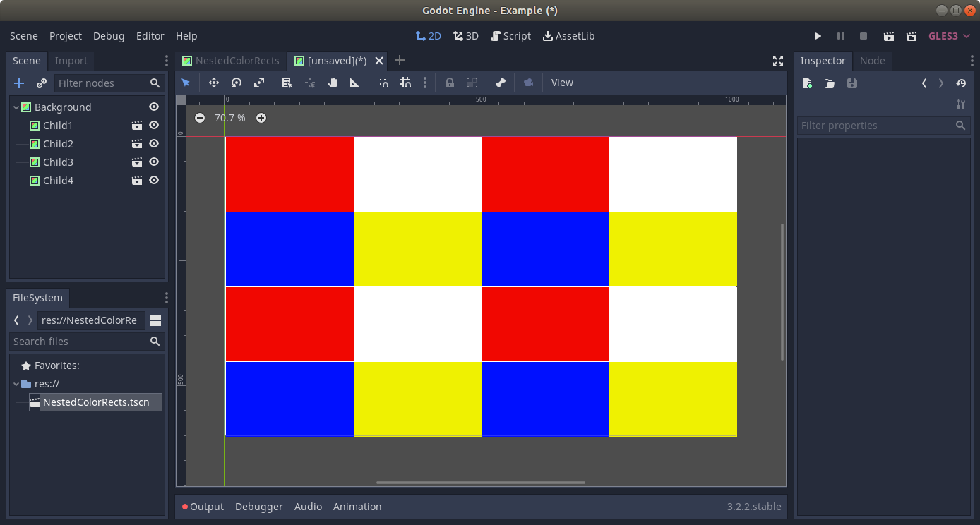
Task: Open the Editor menu
Action: 150,36
